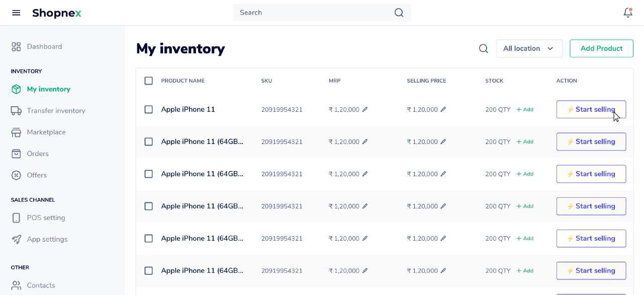
Task: Click the Offers discount icon
Action: point(16,175)
